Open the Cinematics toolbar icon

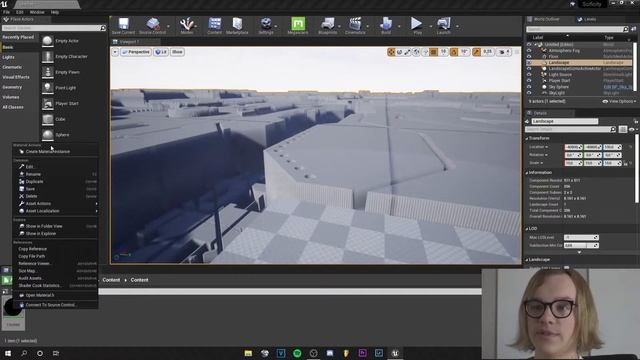click(356, 24)
